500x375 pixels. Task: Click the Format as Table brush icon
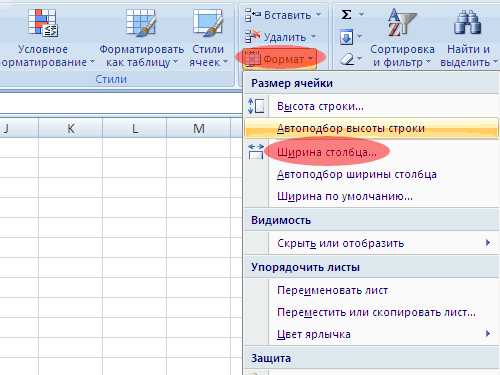coord(141,23)
